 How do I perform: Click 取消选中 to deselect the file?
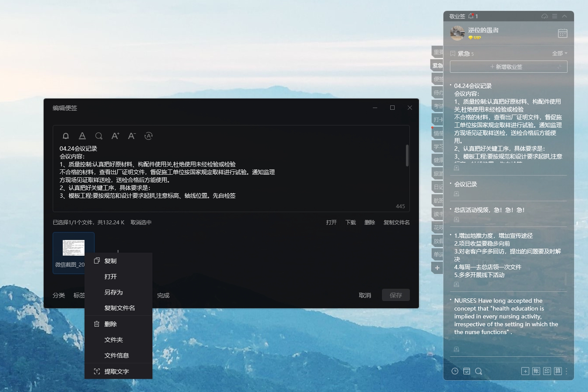[141, 223]
